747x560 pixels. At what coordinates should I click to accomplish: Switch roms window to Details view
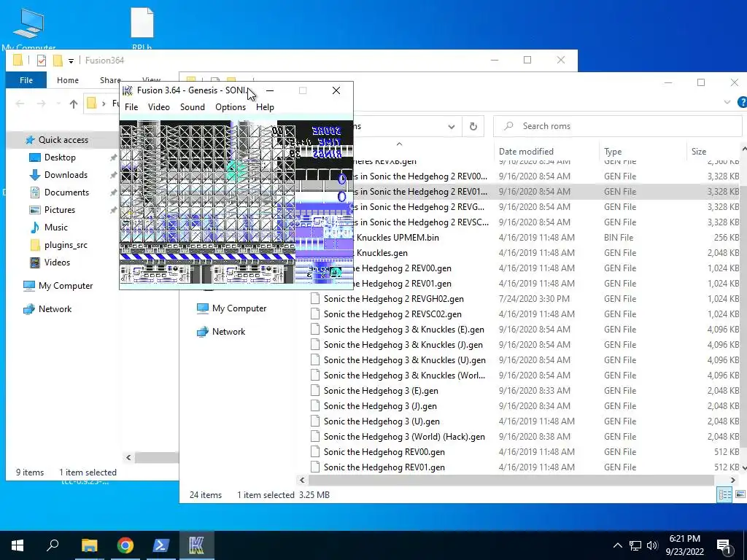click(x=724, y=495)
